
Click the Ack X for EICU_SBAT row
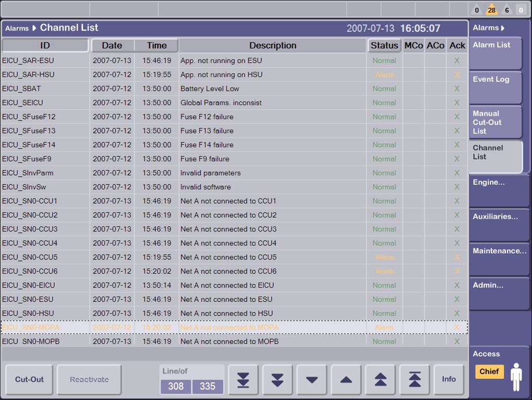(x=457, y=88)
